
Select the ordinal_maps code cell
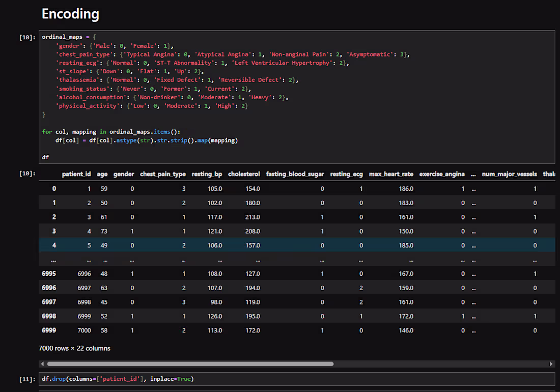tap(297, 97)
